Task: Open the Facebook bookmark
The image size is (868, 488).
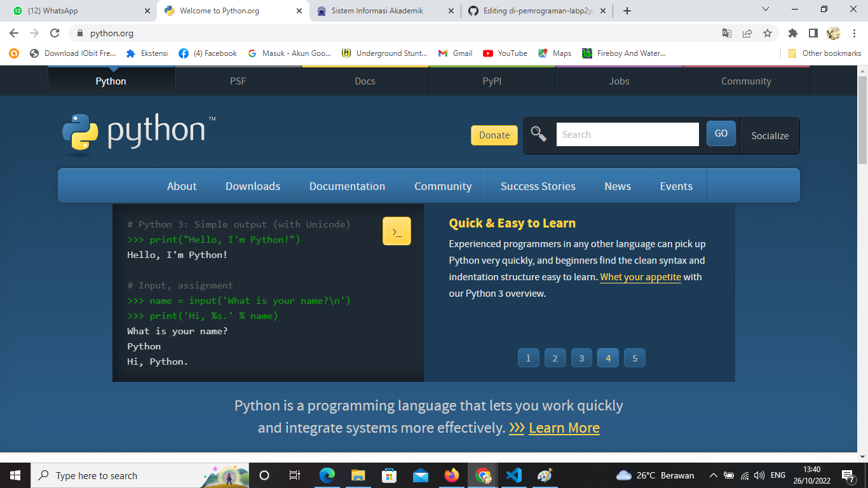Action: 208,53
